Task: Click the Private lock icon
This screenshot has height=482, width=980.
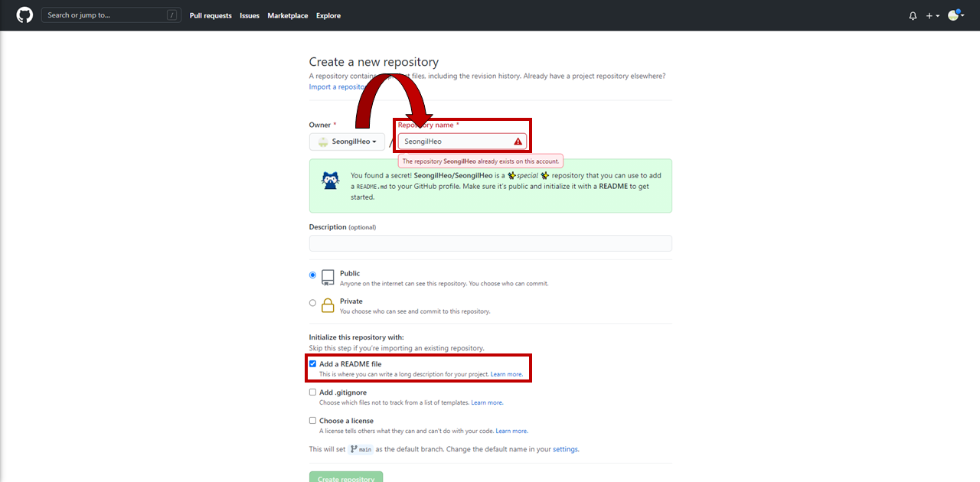Action: tap(328, 305)
